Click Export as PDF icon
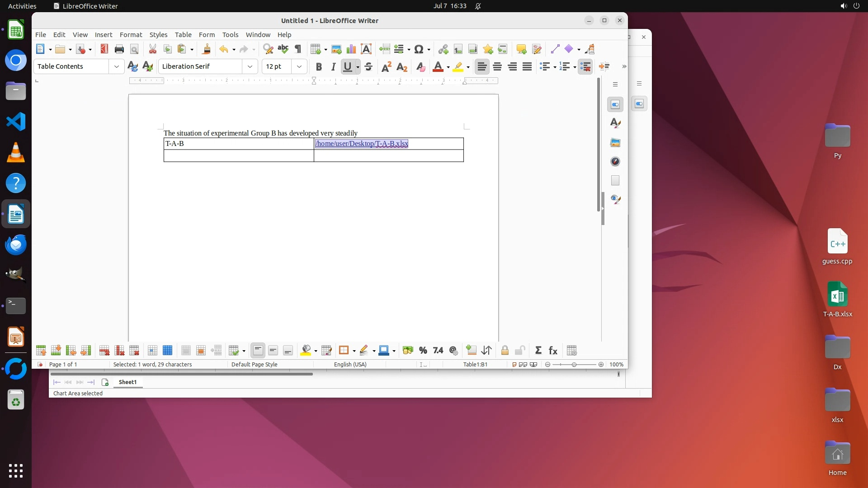The width and height of the screenshot is (868, 488). [104, 49]
